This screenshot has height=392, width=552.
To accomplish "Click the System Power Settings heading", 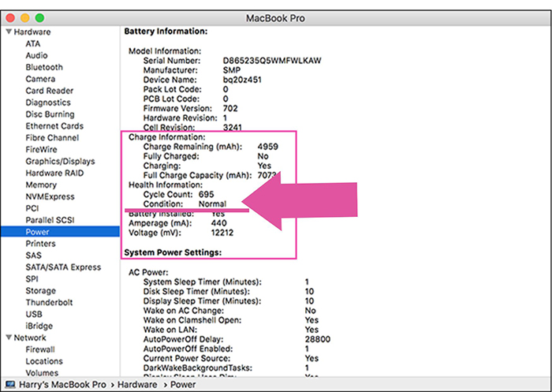I will click(173, 252).
